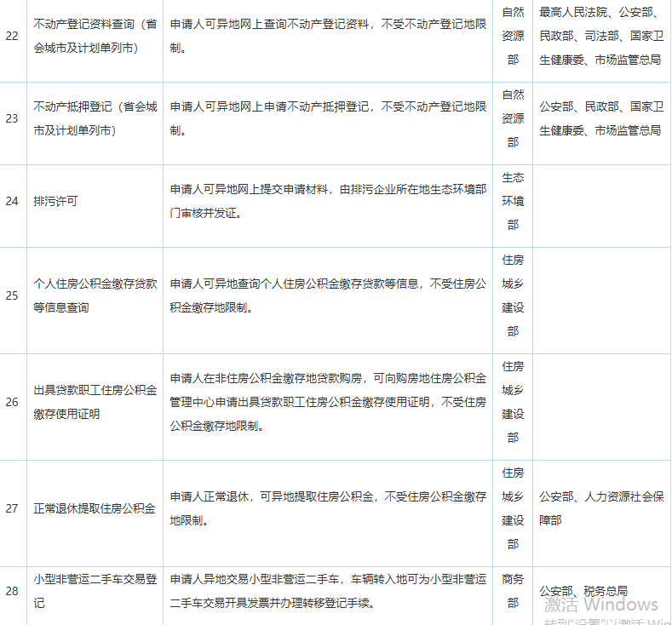Click item name 出具贷款职工住房公积金缴存使用证明
This screenshot has width=672, height=625.
coord(95,402)
